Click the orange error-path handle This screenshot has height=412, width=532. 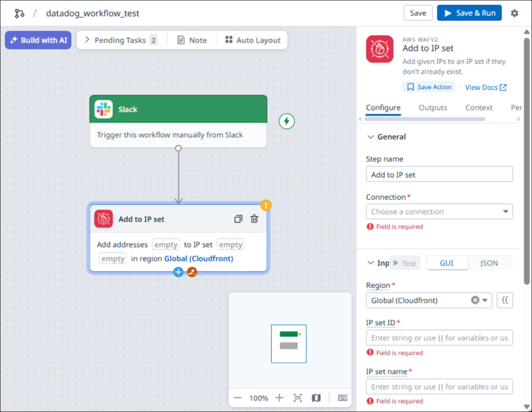[x=192, y=272]
